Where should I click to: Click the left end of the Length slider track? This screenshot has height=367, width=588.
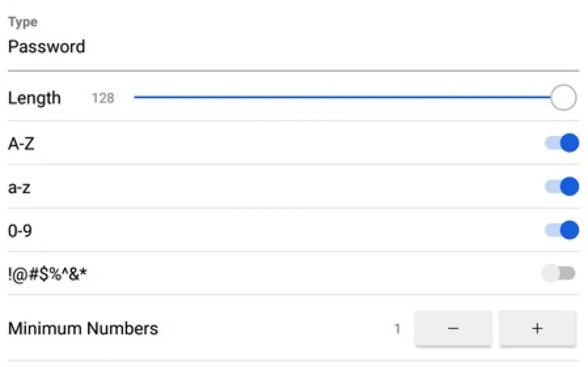click(136, 97)
